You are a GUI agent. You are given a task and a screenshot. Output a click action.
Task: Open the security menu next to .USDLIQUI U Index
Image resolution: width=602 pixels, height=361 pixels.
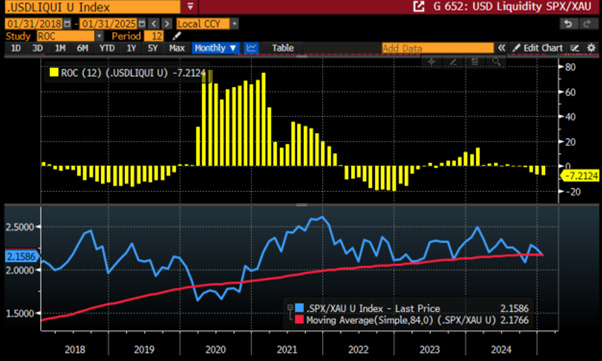190,7
